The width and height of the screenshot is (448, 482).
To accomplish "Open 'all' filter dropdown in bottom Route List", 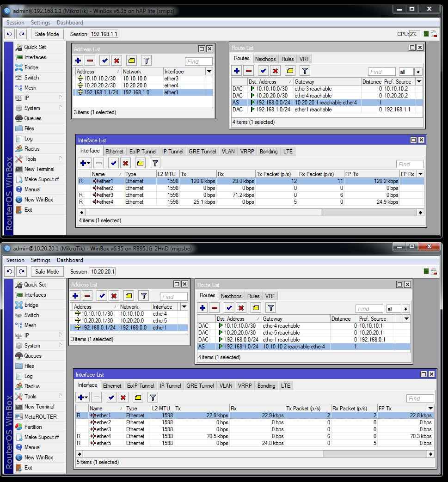I will click(406, 309).
